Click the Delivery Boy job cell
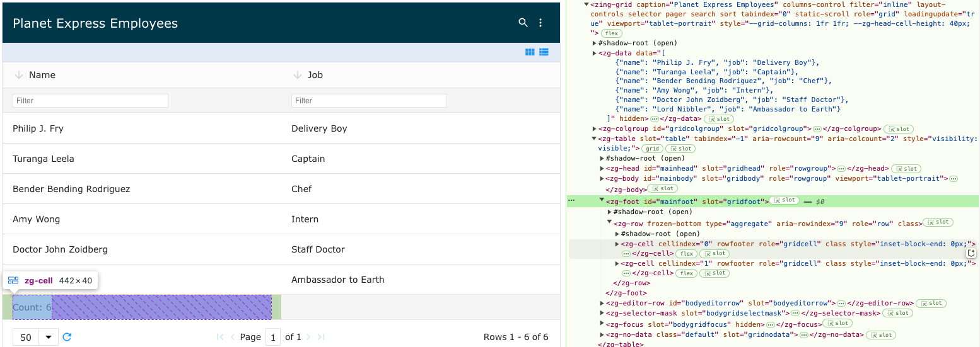 (x=421, y=128)
